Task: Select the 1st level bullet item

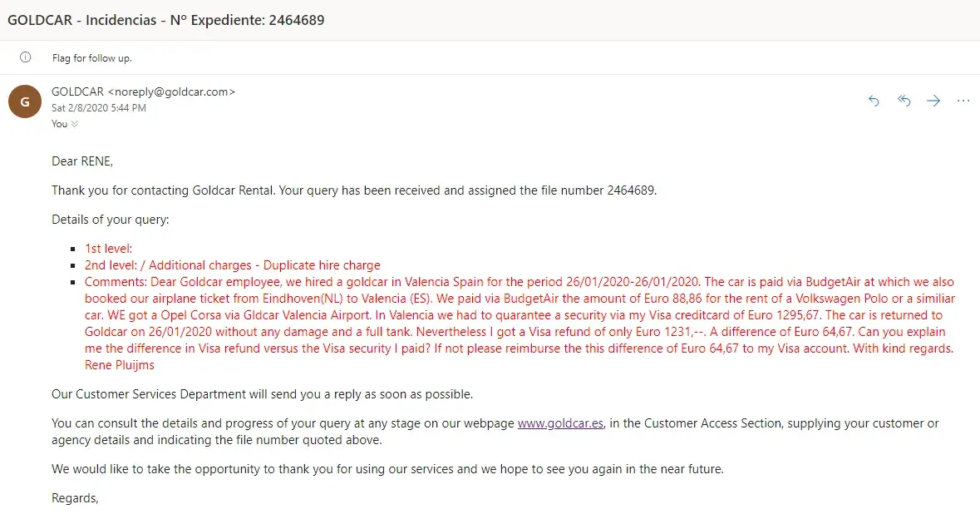Action: click(x=108, y=249)
